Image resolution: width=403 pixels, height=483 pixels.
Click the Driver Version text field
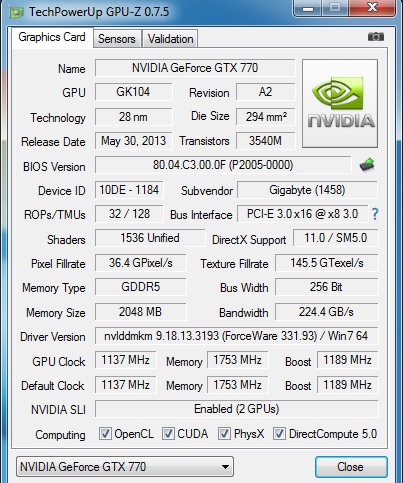coord(236,336)
